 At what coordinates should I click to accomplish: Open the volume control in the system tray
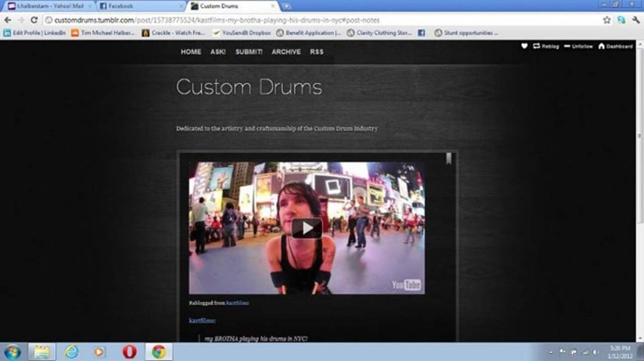(x=596, y=352)
